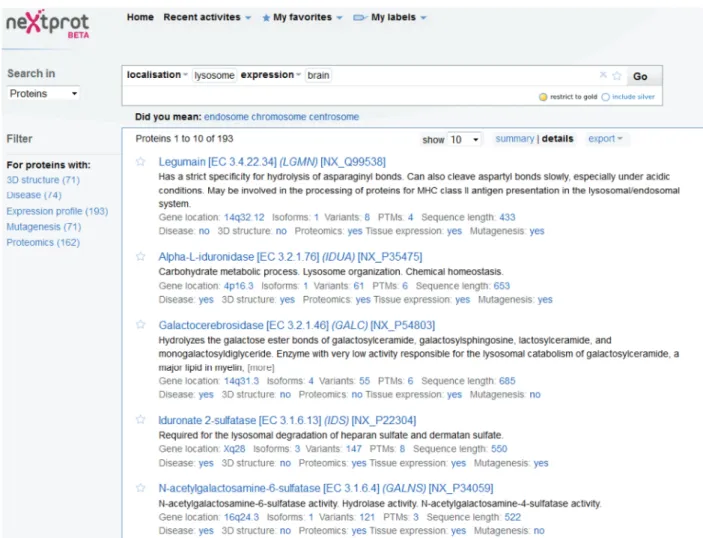Click GALNS Variants count 121
The height and width of the screenshot is (538, 703).
pos(367,517)
